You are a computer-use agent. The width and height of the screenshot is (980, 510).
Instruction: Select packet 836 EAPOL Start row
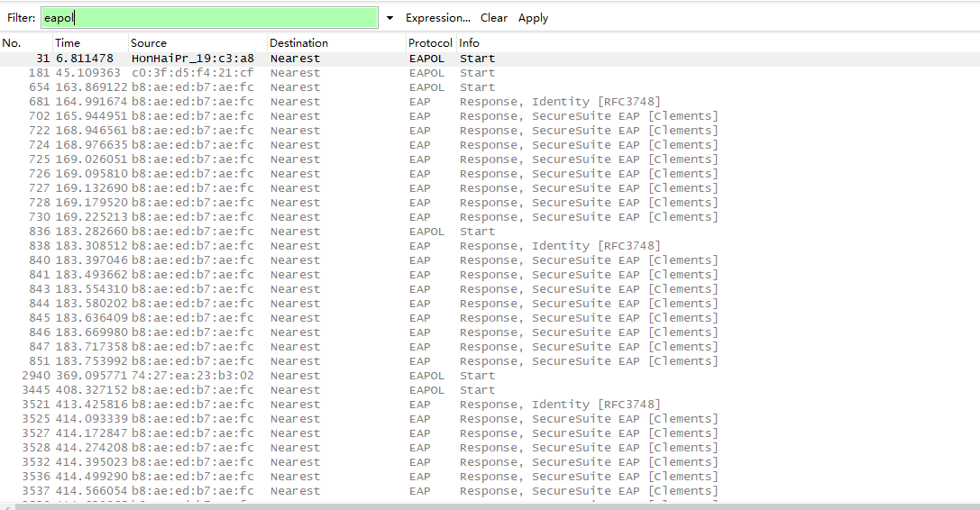270,232
